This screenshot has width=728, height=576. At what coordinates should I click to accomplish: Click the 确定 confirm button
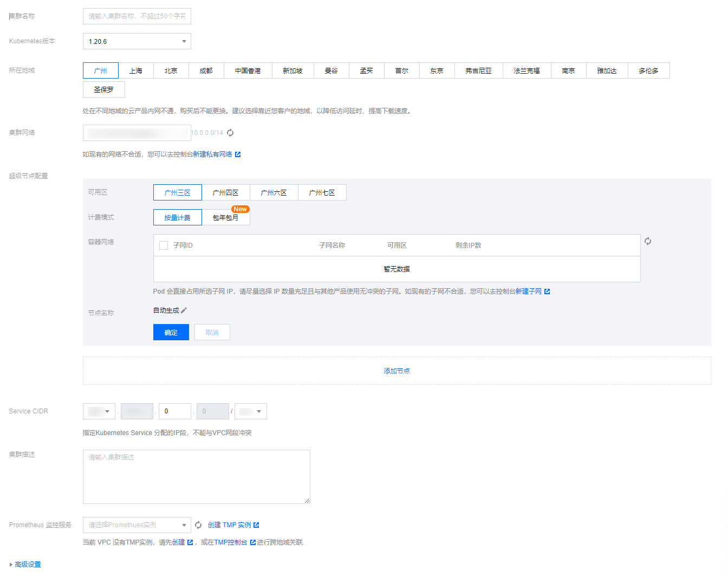pos(171,332)
